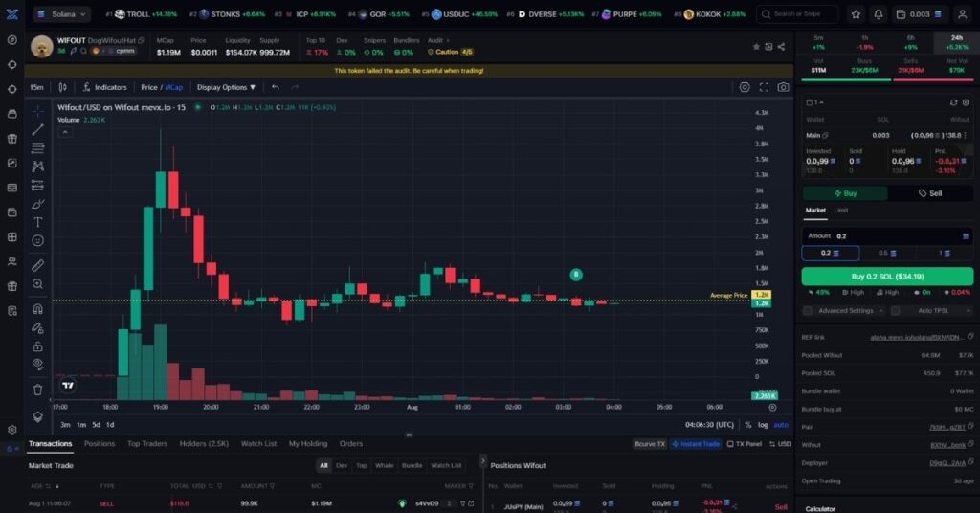The width and height of the screenshot is (980, 513).
Task: Enable Advanced Settings checkbox
Action: (808, 310)
